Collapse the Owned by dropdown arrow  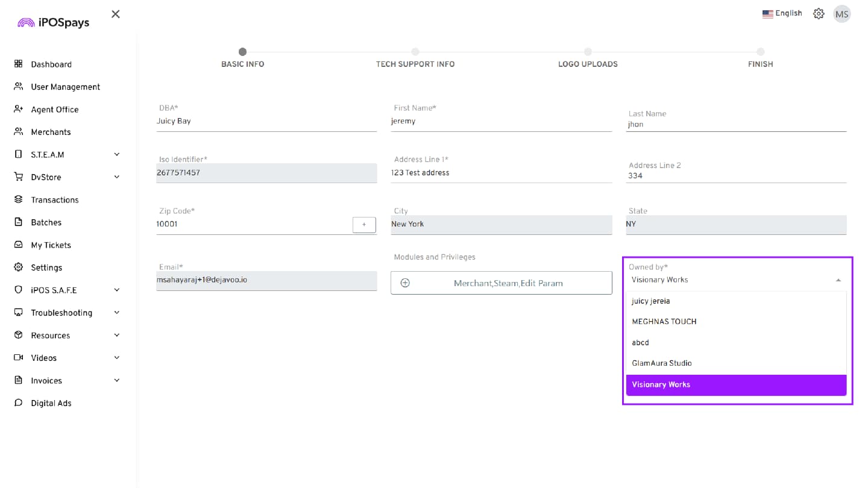coord(838,280)
